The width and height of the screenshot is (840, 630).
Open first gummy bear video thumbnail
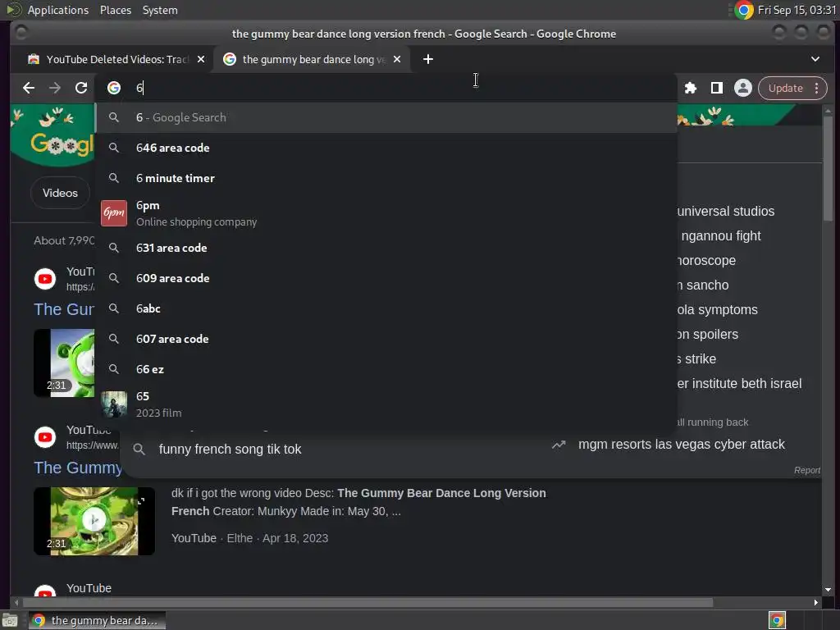tap(64, 363)
